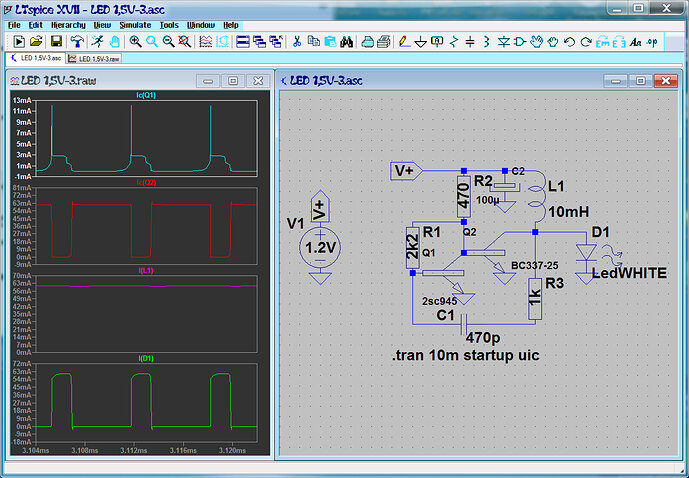Click the I(D1) trace label
689x478 pixels.
[146, 358]
